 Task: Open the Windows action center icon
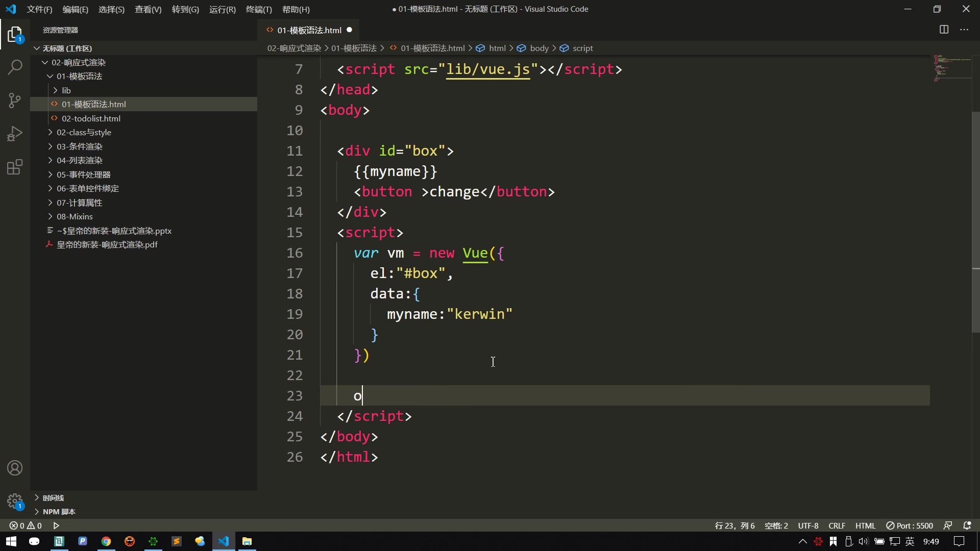[x=959, y=541]
